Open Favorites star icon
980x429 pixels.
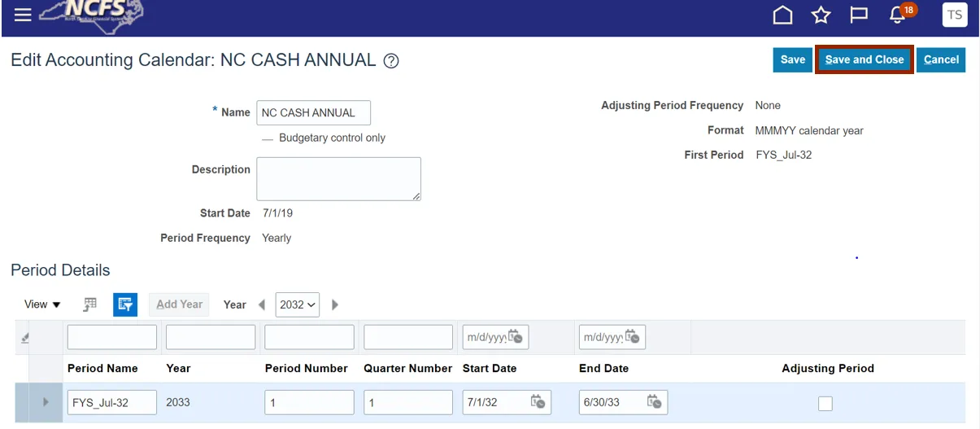[x=821, y=15]
